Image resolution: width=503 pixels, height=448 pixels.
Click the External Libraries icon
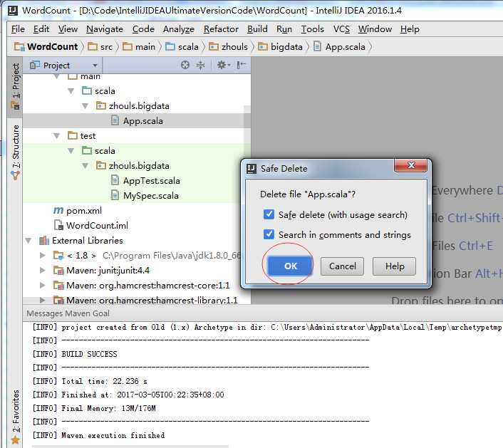[44, 240]
